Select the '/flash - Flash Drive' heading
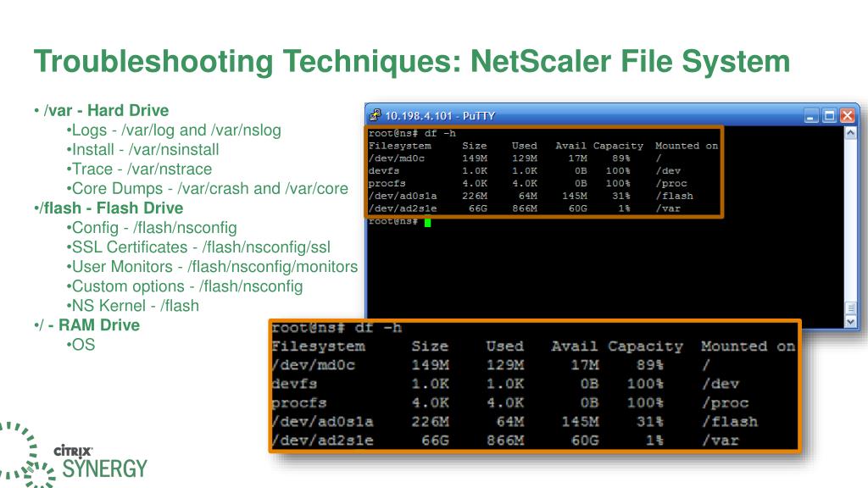 coord(108,208)
